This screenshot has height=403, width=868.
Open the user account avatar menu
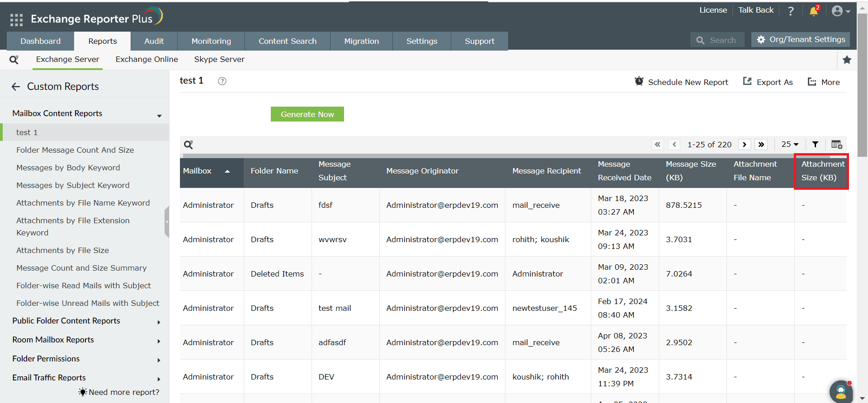click(841, 11)
